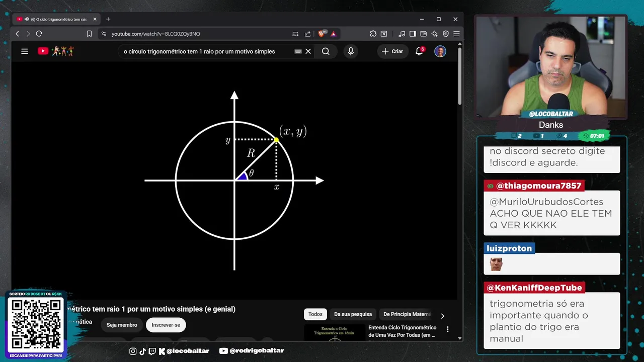This screenshot has width=644, height=362.
Task: Select the De Principia Matemática chip
Action: (407, 314)
